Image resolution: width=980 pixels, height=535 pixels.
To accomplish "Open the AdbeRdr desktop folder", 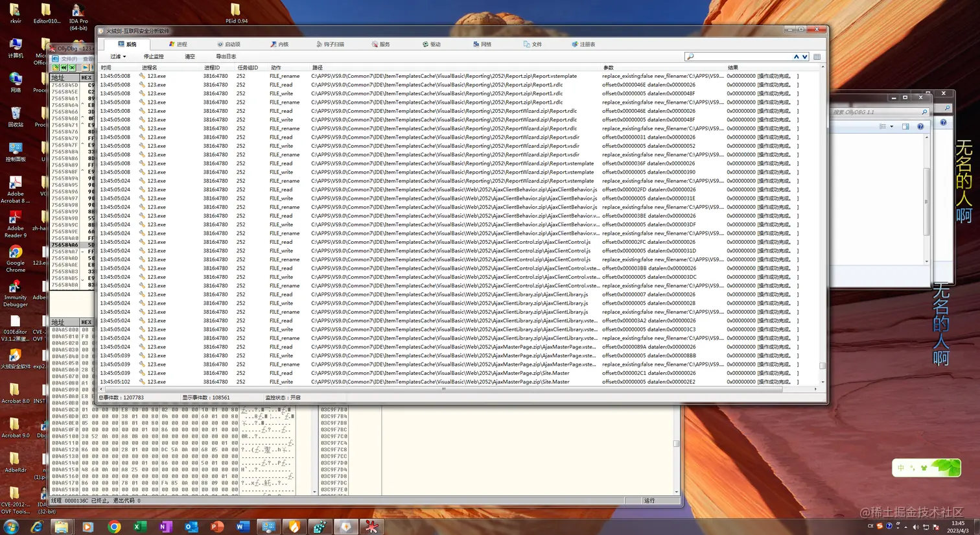I will coord(16,462).
